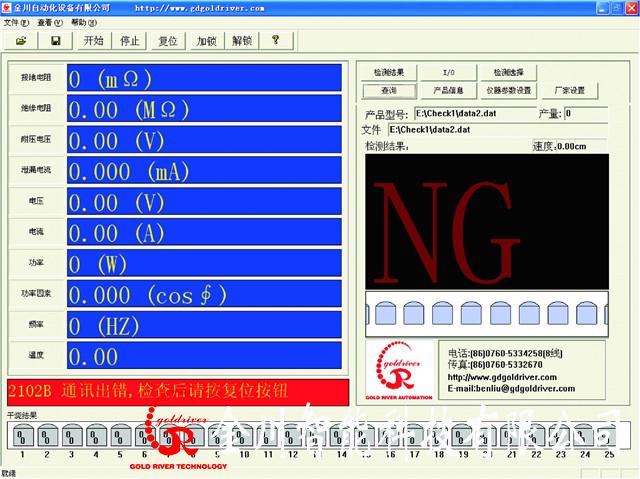Click the floppy disk save icon

click(x=56, y=41)
